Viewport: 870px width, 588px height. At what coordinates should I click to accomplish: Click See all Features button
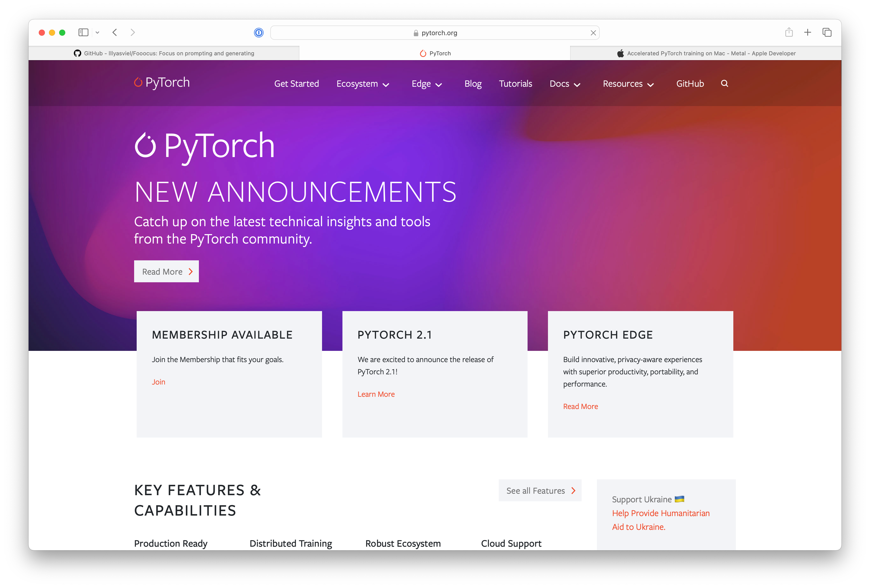540,490
